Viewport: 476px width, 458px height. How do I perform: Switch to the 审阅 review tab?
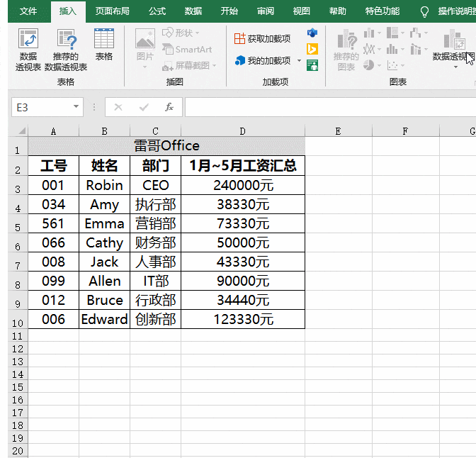pos(266,11)
